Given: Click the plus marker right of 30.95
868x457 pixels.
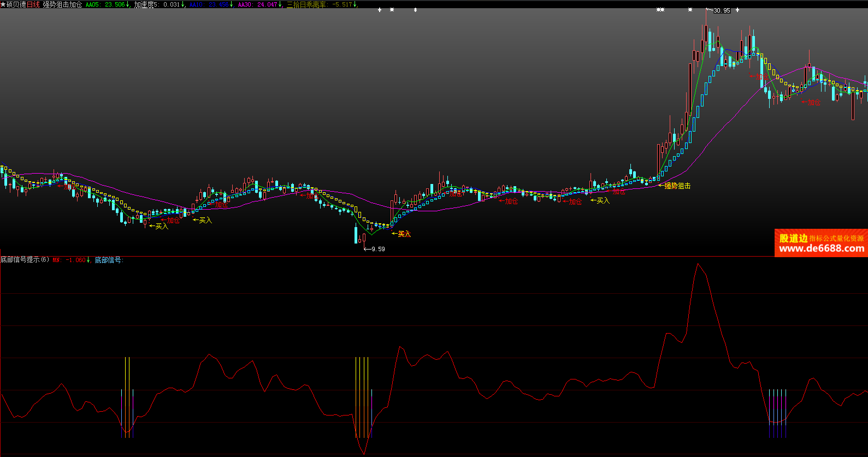Looking at the screenshot, I should click(737, 10).
